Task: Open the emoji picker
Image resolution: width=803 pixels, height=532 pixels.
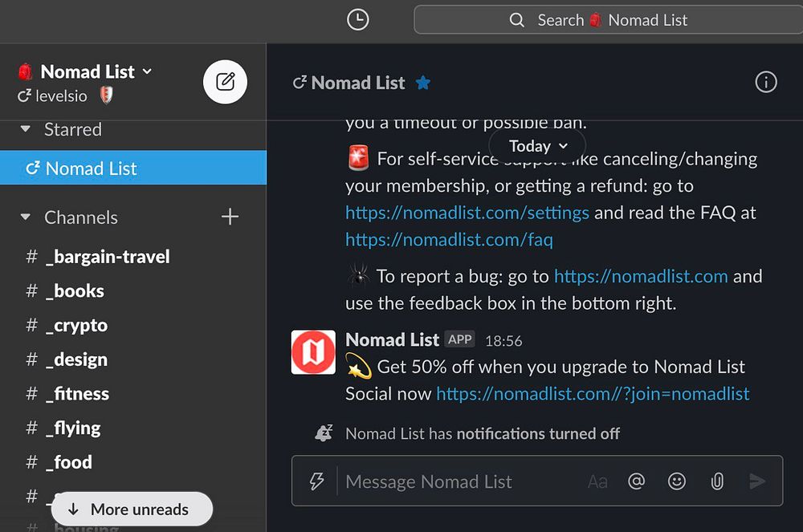Action: click(x=676, y=481)
